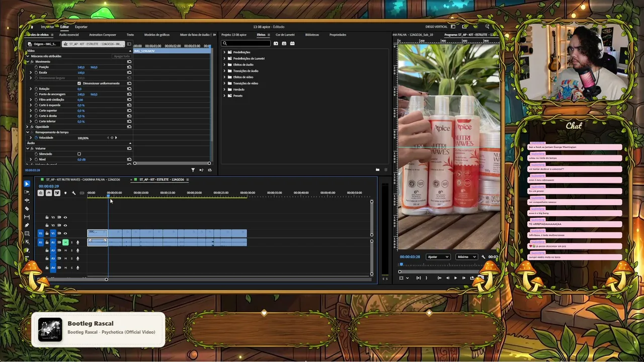Select the Selection arrow tool in the timeline toolbox
Image resolution: width=644 pixels, height=362 pixels.
point(27,184)
